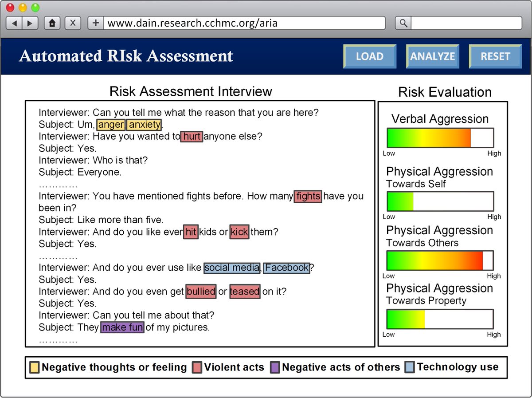The width and height of the screenshot is (532, 398).
Task: Click 'Subject: Like more than five.'
Action: click(101, 220)
